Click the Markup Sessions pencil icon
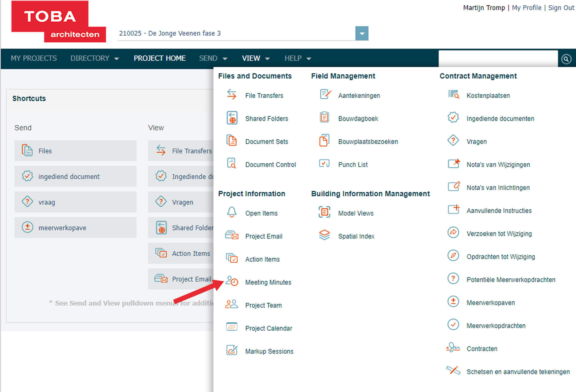 (232, 351)
